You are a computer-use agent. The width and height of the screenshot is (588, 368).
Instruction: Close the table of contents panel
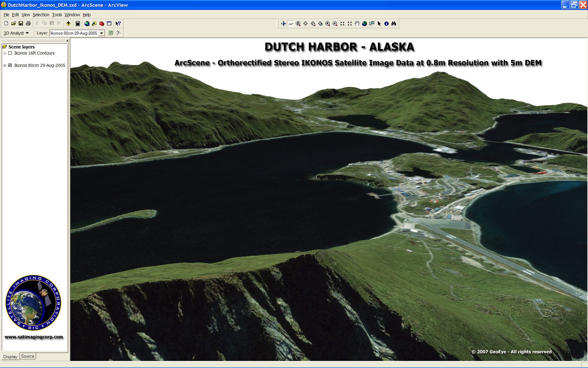67,40
